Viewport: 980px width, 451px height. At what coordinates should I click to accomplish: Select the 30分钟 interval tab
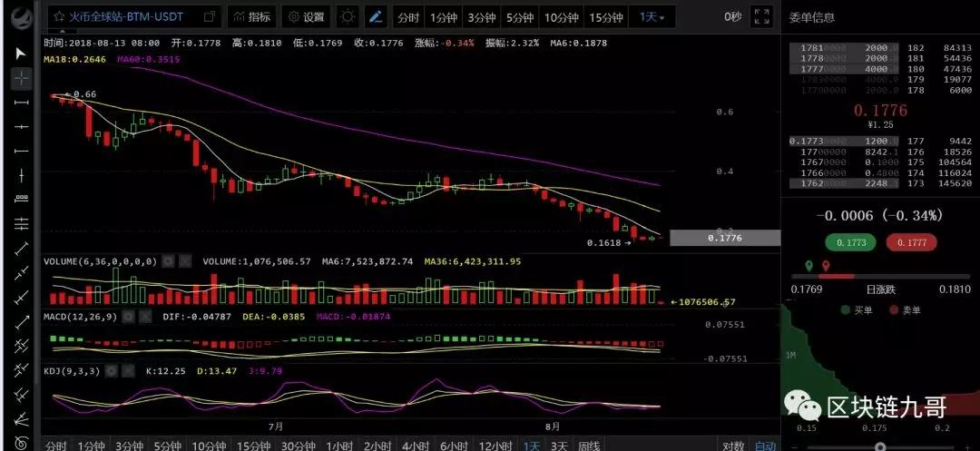click(x=299, y=444)
